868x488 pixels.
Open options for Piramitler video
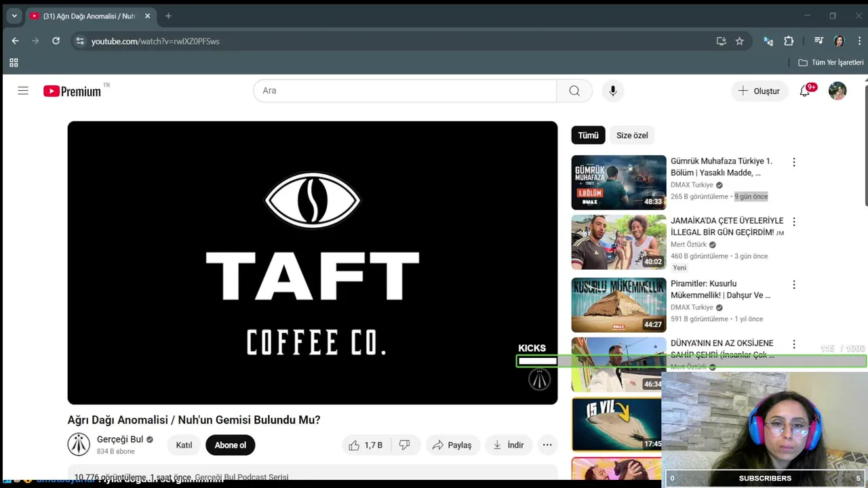794,285
